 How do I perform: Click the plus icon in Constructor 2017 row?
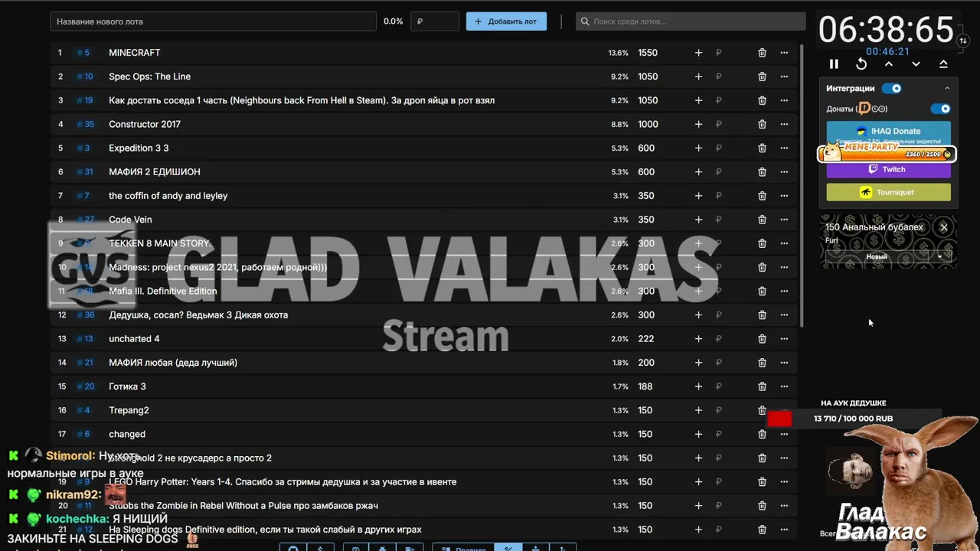[x=698, y=124]
